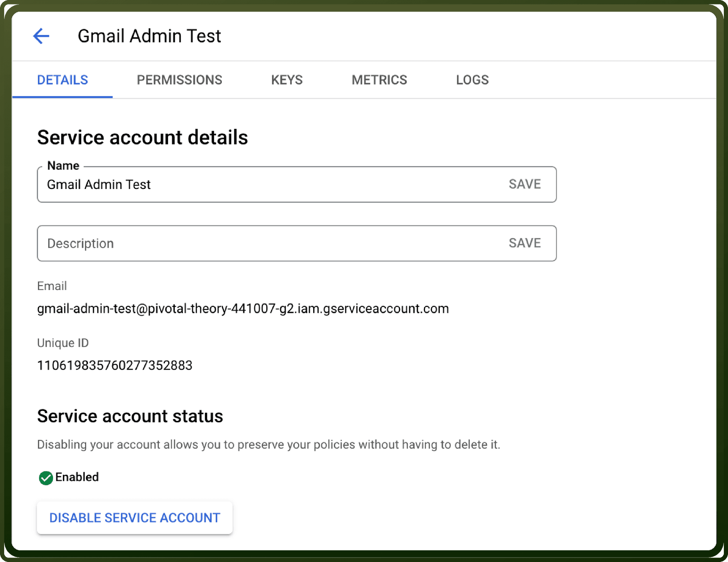728x562 pixels.
Task: Click the Email field label
Action: 52,286
